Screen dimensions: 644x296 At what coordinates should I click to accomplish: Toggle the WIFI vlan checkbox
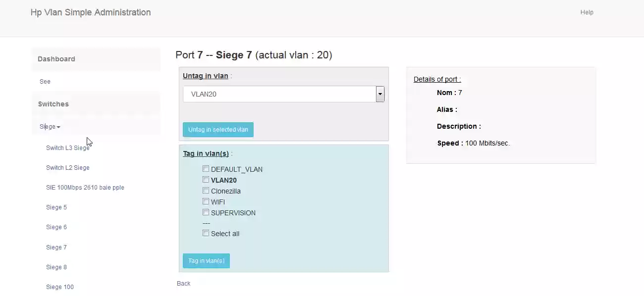click(206, 201)
